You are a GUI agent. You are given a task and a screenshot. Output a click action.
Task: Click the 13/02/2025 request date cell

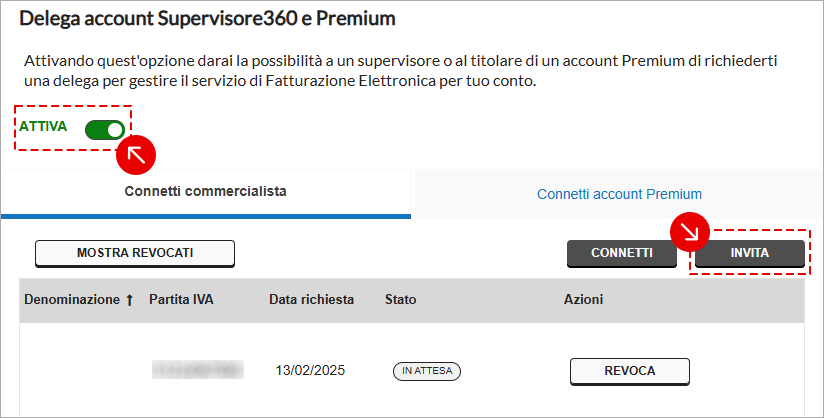click(x=310, y=371)
